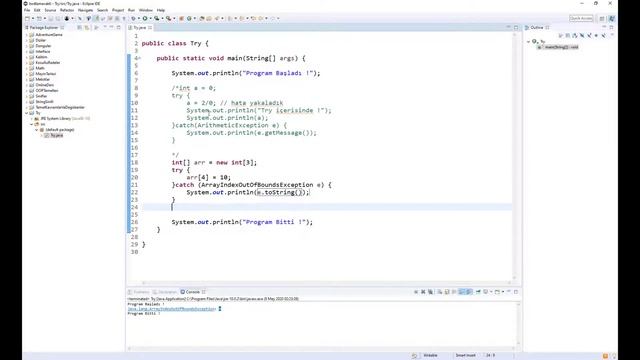Click the editor vertical scrollbar
Screen dimensions: 640x360
click(514, 157)
